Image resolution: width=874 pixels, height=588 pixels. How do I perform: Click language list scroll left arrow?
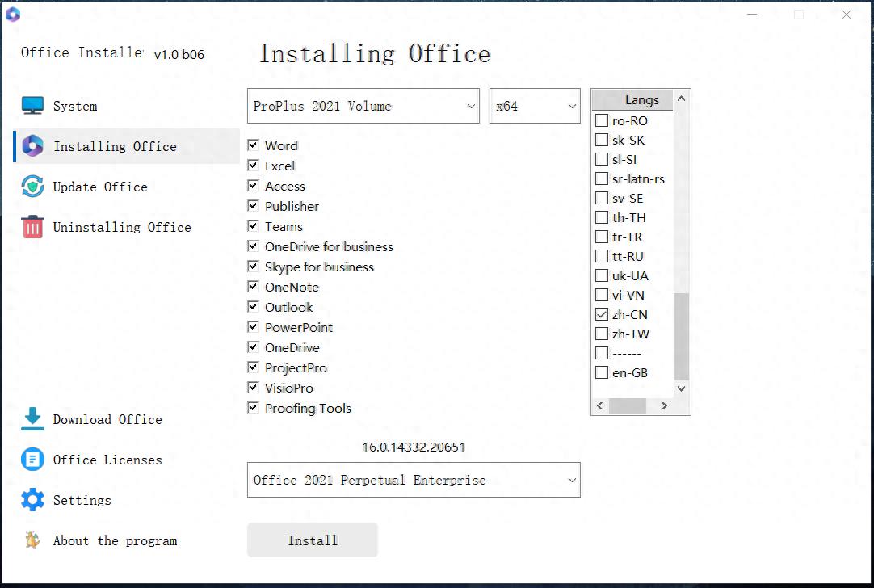600,405
